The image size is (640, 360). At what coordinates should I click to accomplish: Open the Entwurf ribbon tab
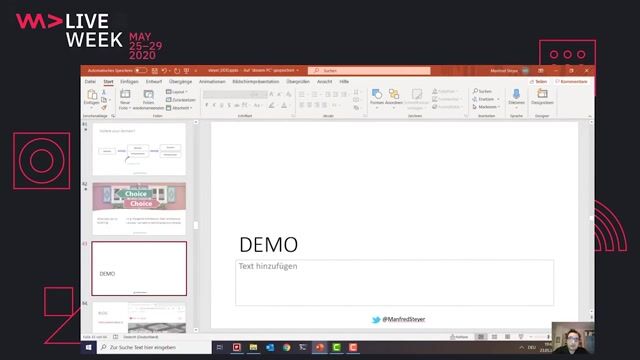pos(154,82)
